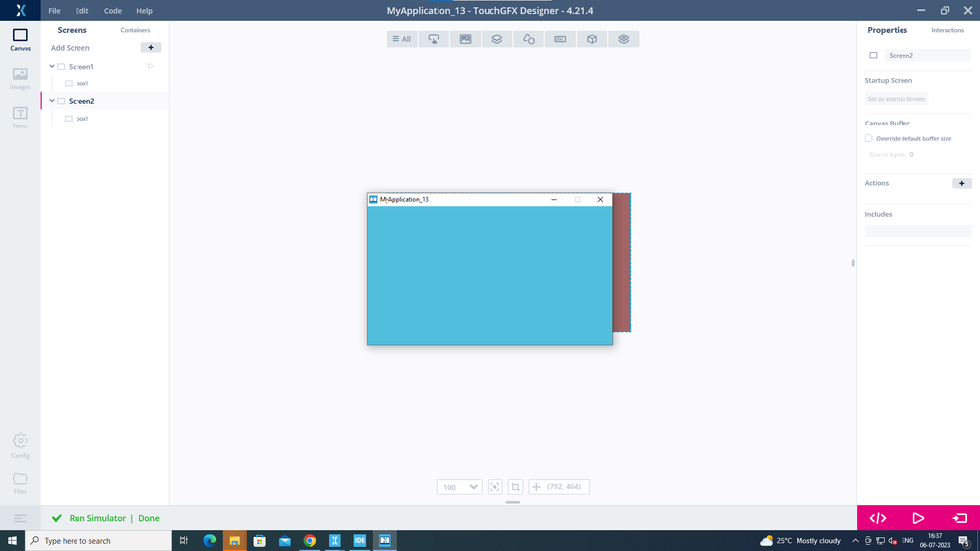The height and width of the screenshot is (551, 980).
Task: Open the Help menu
Action: click(144, 11)
